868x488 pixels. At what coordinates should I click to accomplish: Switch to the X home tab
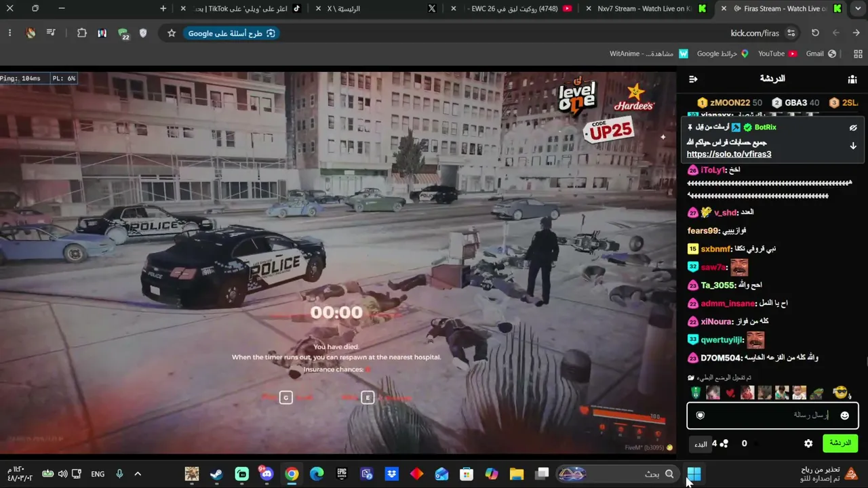pos(377,9)
